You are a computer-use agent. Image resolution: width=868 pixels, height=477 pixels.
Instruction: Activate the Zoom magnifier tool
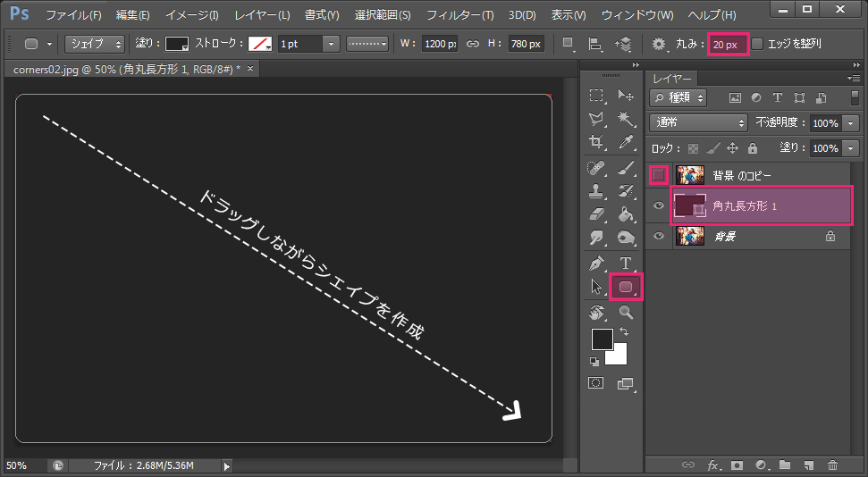(626, 313)
